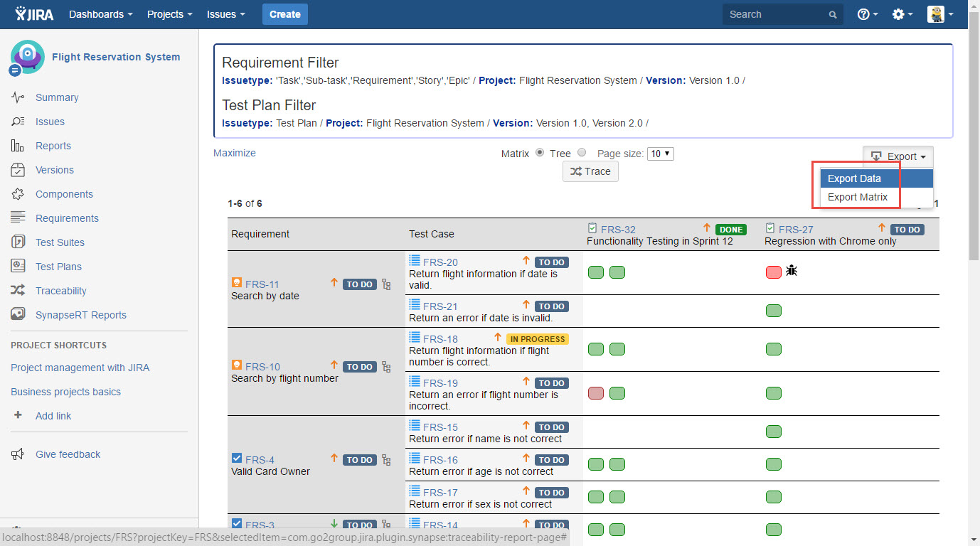Image resolution: width=980 pixels, height=546 pixels.
Task: Collapse the Export dropdown button
Action: coord(898,156)
